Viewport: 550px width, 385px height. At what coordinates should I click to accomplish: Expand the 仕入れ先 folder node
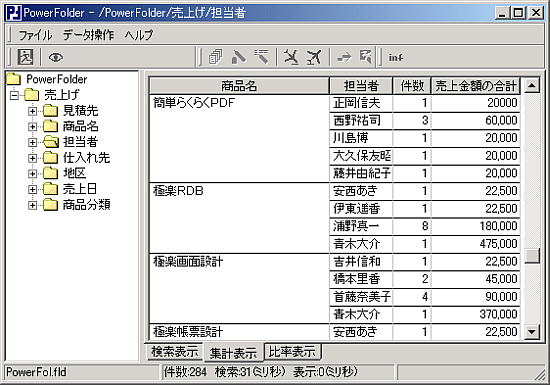pyautogui.click(x=32, y=158)
